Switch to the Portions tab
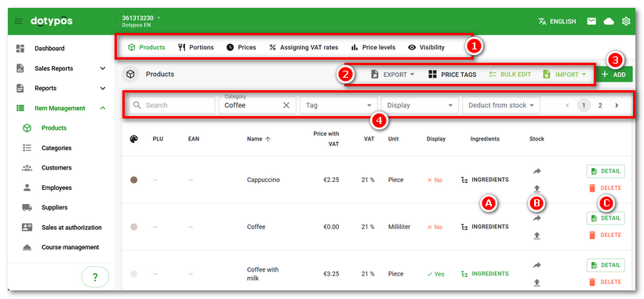Image resolution: width=644 pixels, height=299 pixels. tap(195, 47)
